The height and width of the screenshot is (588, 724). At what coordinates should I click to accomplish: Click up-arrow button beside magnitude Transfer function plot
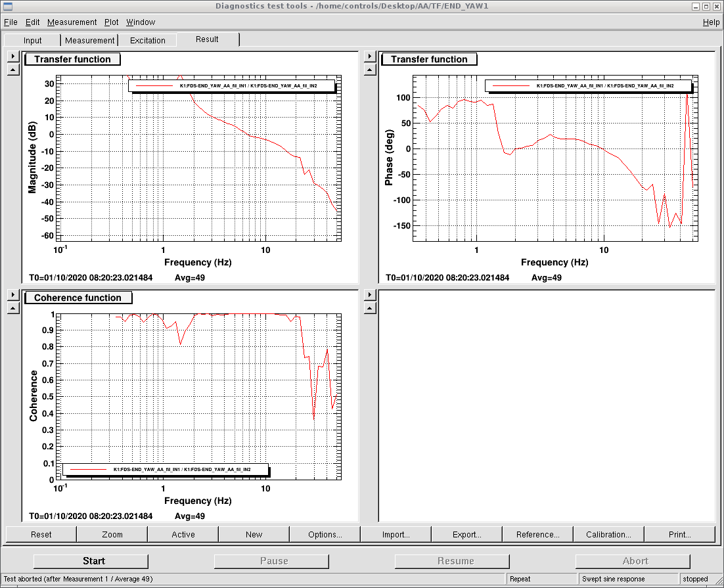click(x=13, y=70)
